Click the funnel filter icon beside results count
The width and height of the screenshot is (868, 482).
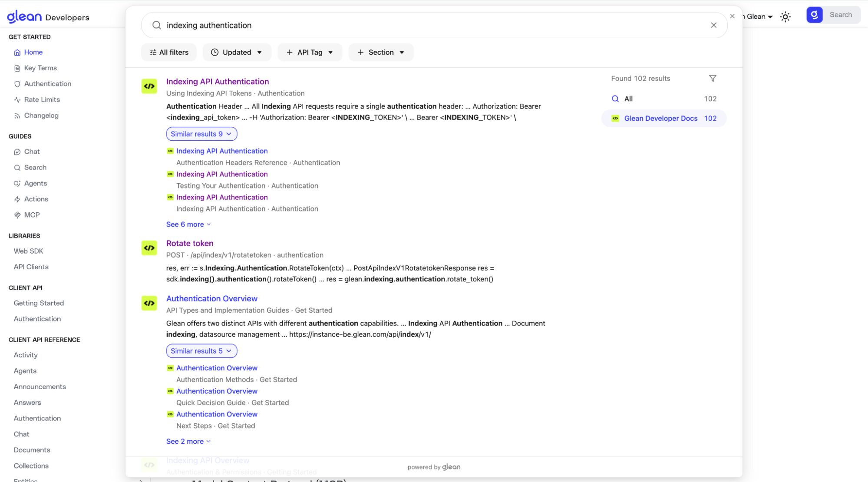[713, 78]
